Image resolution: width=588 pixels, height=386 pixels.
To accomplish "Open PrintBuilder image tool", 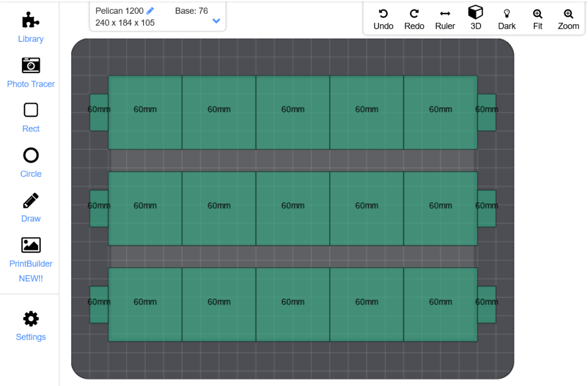I will pyautogui.click(x=30, y=245).
